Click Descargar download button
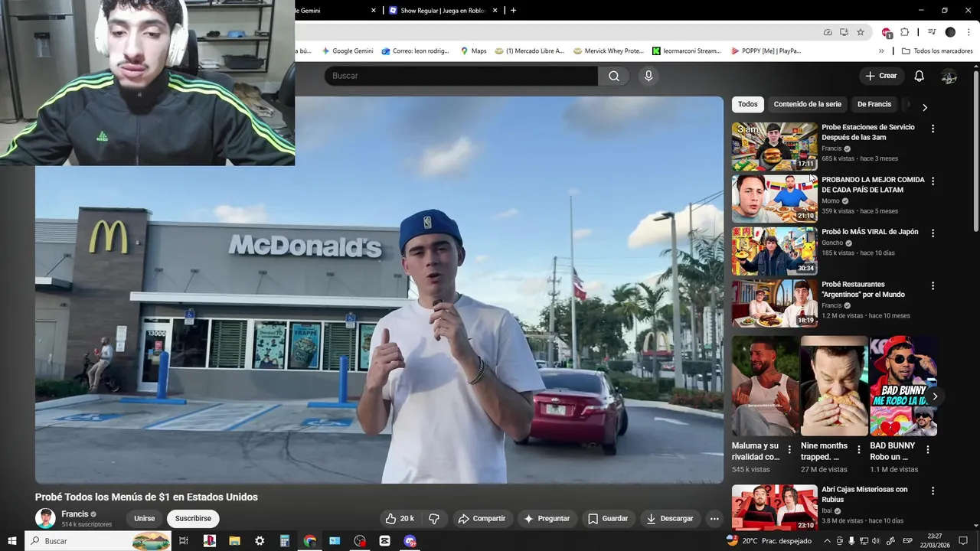 click(670, 518)
